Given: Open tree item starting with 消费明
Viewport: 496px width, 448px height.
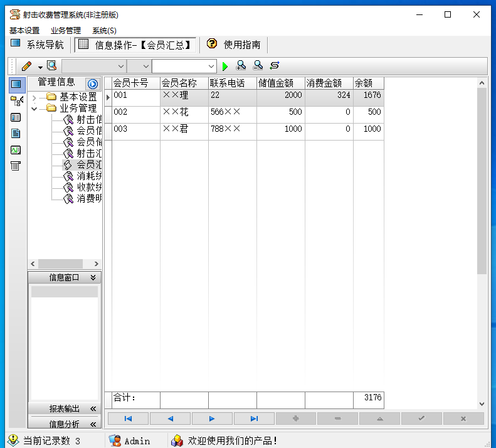Looking at the screenshot, I should pos(83,198).
